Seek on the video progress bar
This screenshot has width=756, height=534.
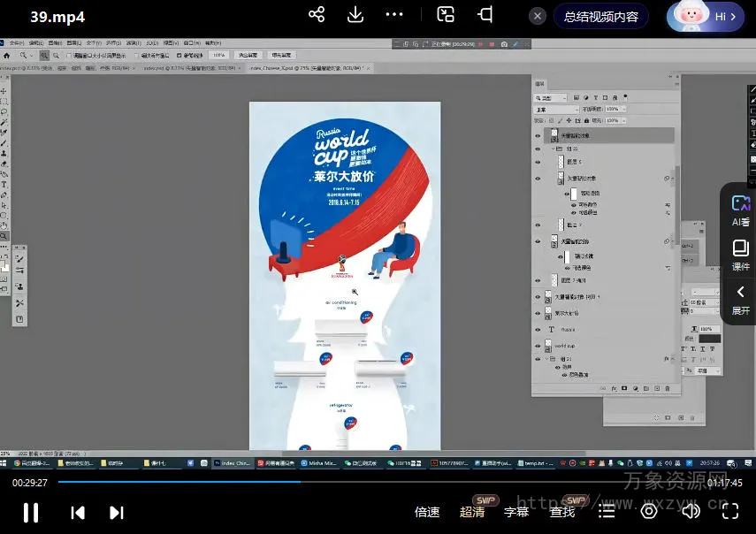pos(380,483)
